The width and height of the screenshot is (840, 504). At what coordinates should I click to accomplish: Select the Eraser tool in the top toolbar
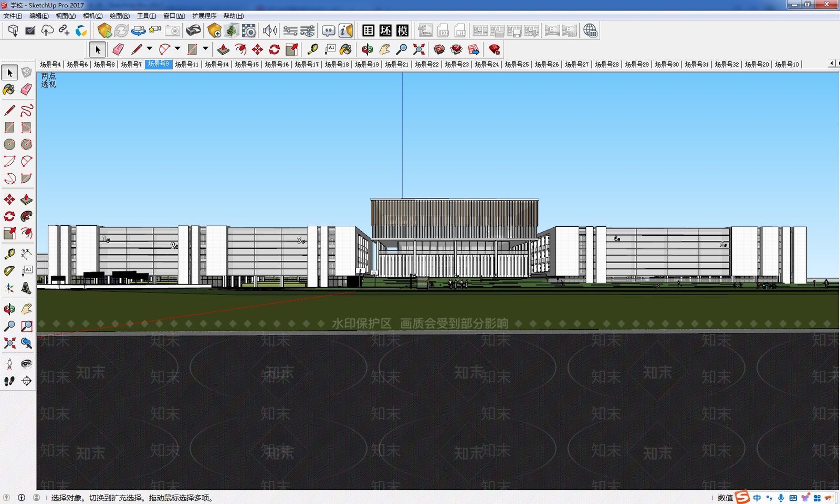tap(118, 49)
